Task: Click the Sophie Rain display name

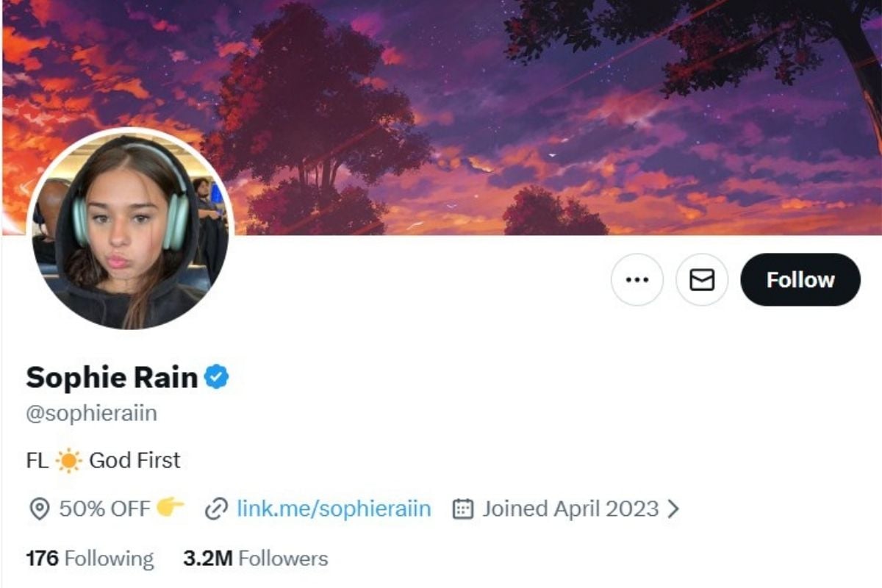Action: tap(112, 378)
